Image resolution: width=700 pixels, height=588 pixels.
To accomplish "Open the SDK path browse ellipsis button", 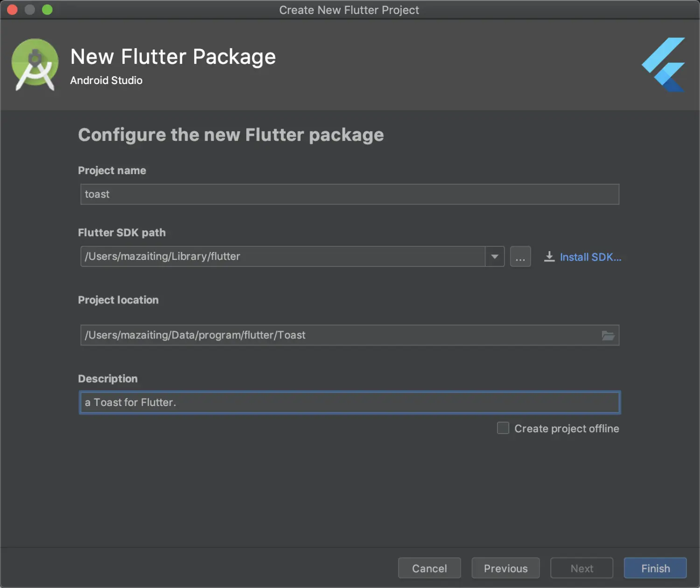I will click(x=520, y=257).
